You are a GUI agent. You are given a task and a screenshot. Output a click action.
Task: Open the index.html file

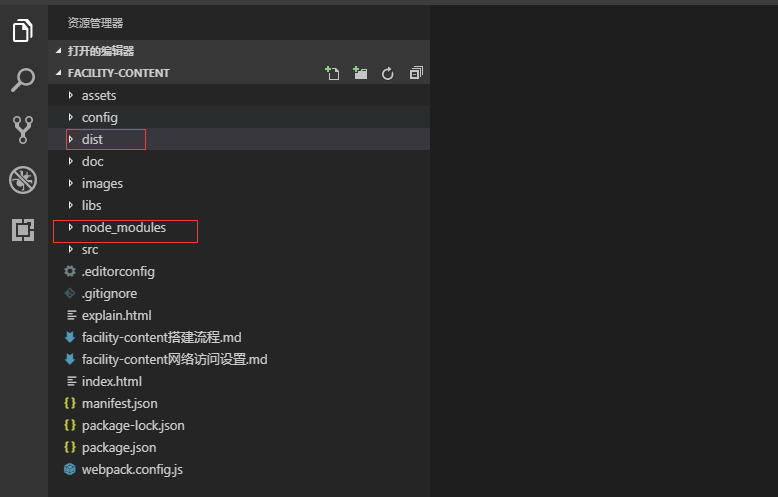[112, 381]
